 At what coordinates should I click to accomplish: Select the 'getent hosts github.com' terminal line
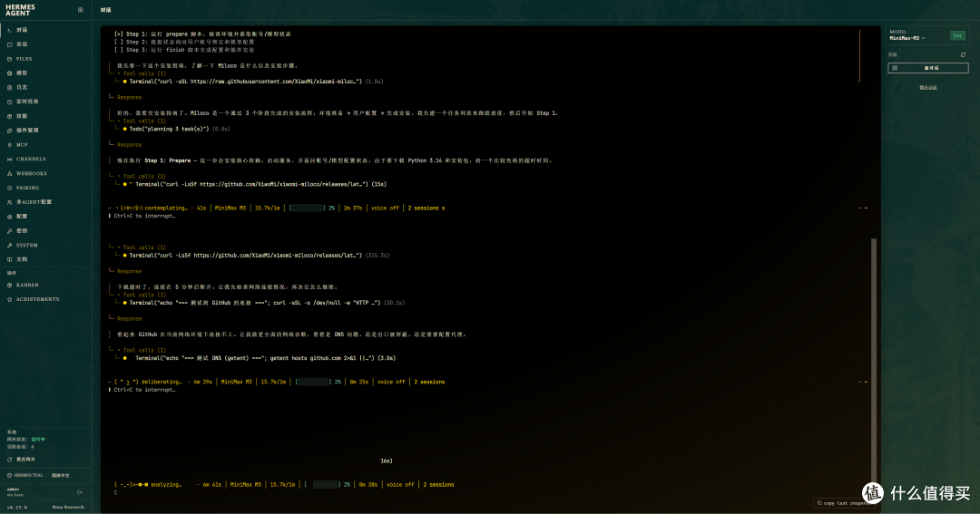(259, 358)
